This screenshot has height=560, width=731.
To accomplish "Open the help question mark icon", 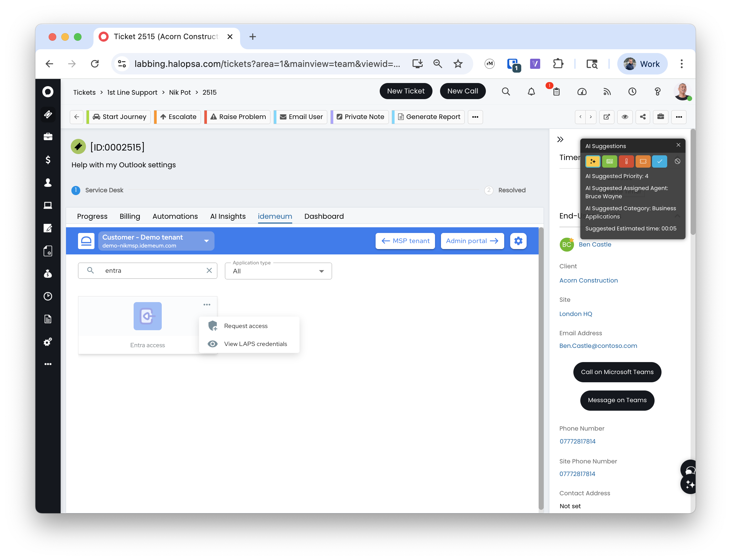I will coord(657,91).
